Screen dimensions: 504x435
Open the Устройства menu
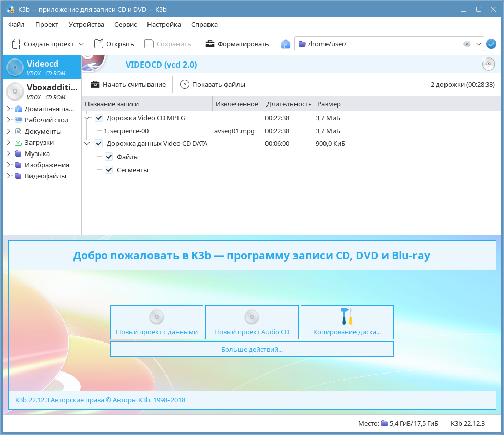[x=86, y=24]
